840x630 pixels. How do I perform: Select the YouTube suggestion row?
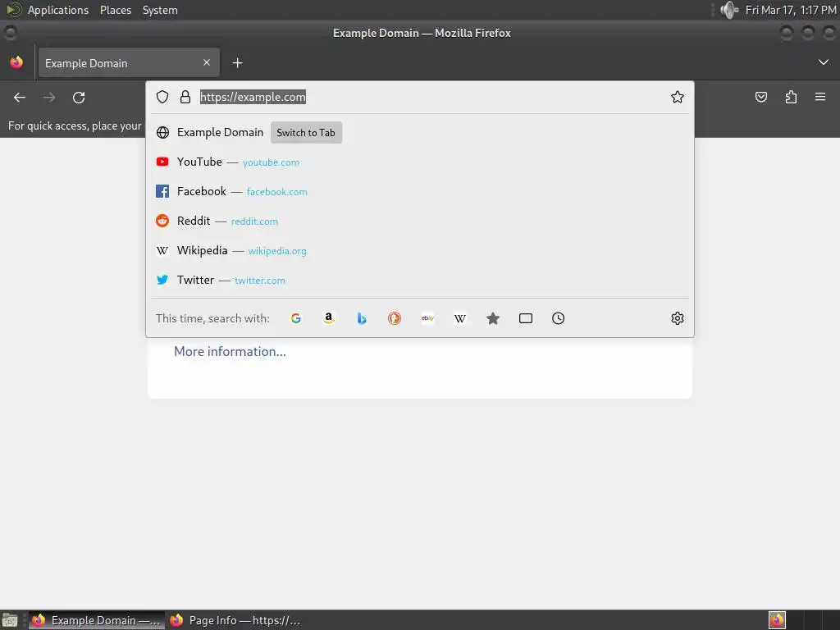(x=420, y=162)
